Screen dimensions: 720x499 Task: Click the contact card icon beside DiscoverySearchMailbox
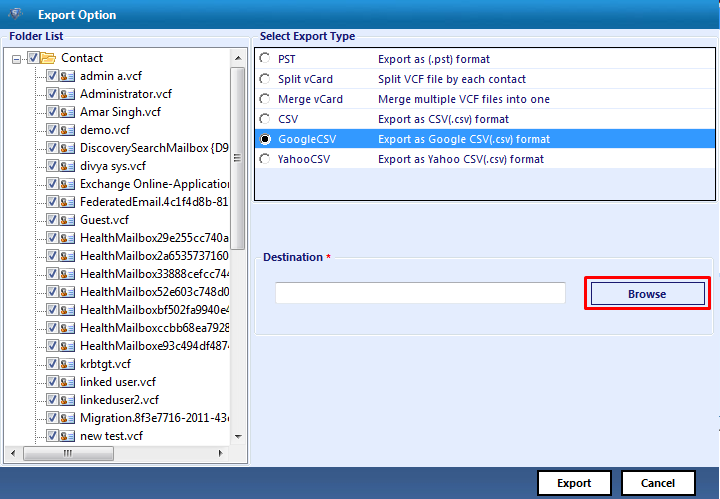click(x=67, y=148)
